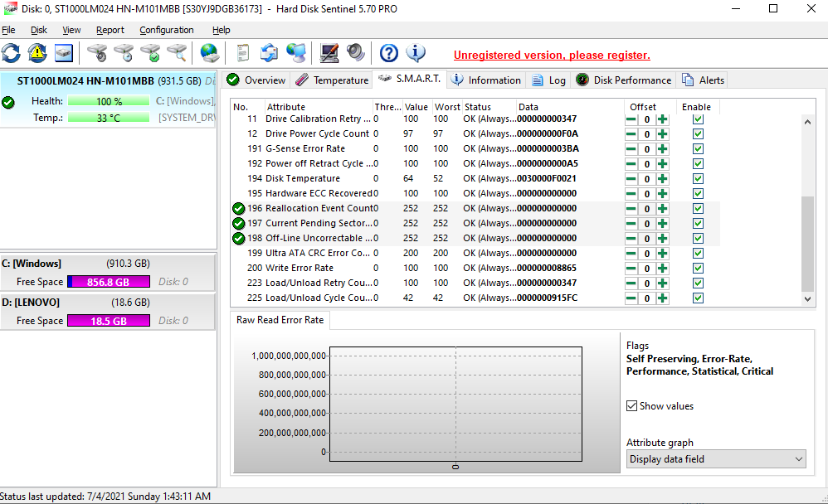Screen dimensions: 828x504
Task: Open the Attribute graph Display data field dropdown
Action: point(716,459)
